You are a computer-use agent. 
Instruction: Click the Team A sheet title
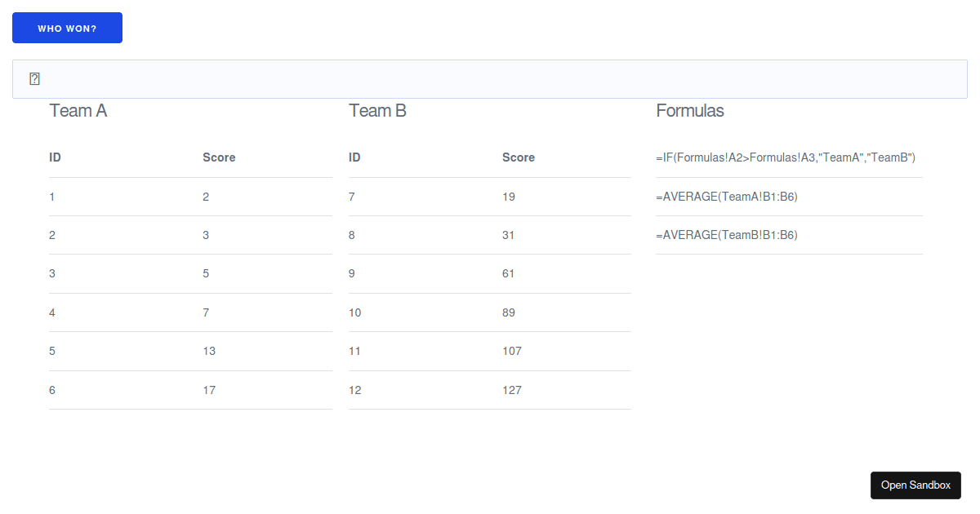coord(78,110)
